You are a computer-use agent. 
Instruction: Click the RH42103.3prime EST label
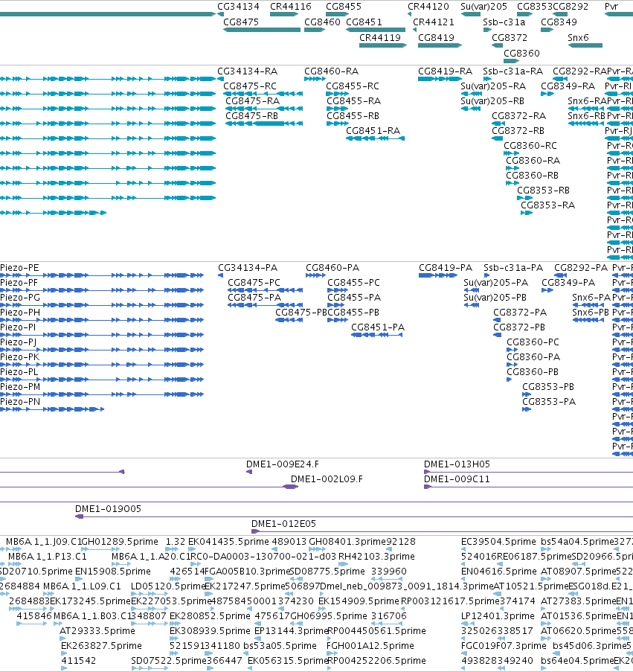pyautogui.click(x=376, y=557)
